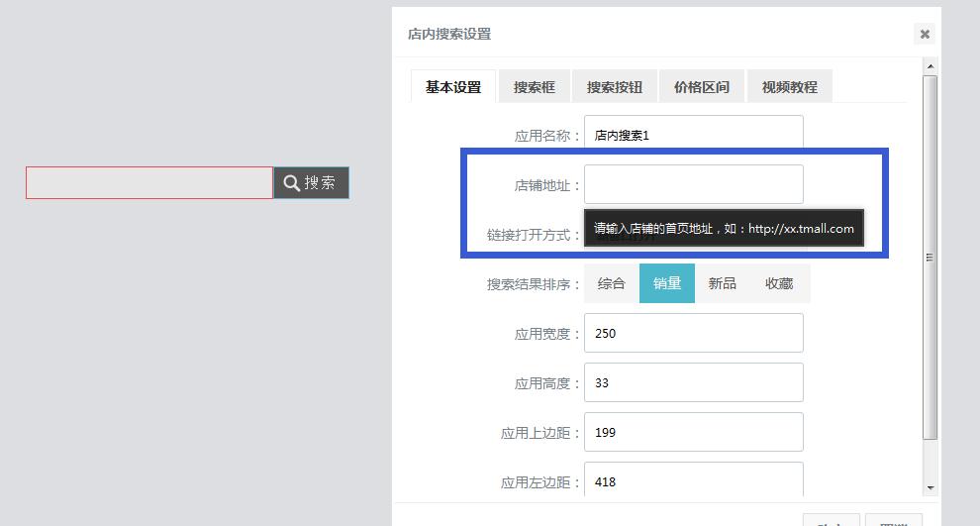The image size is (980, 526).
Task: Click the scrollbar down arrow in the dialog
Action: pos(930,487)
